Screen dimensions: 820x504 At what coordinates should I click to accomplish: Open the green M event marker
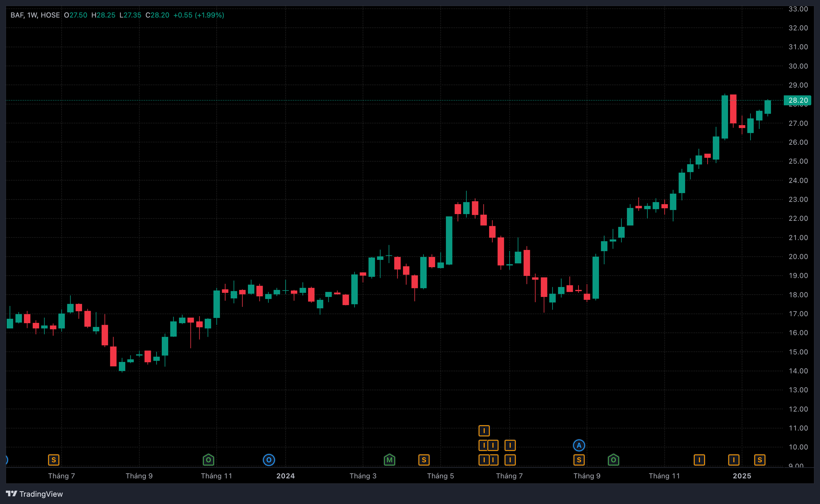point(389,460)
